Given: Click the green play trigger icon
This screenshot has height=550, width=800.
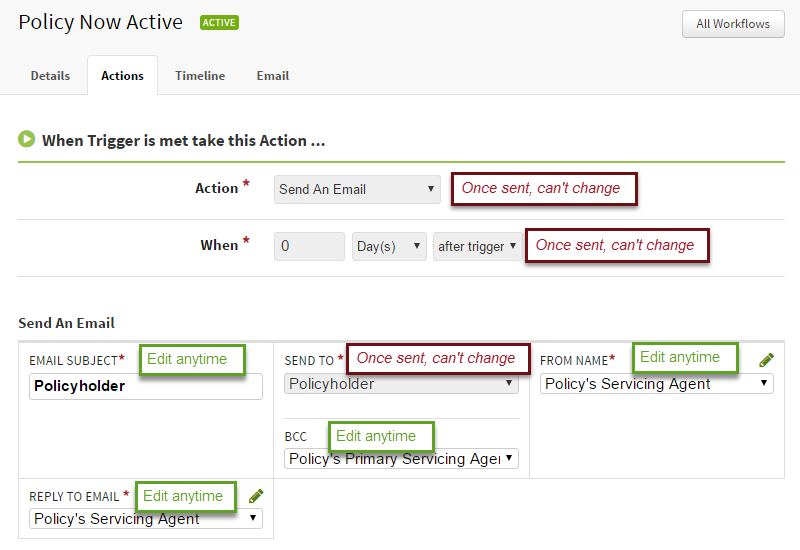Looking at the screenshot, I should pyautogui.click(x=27, y=139).
